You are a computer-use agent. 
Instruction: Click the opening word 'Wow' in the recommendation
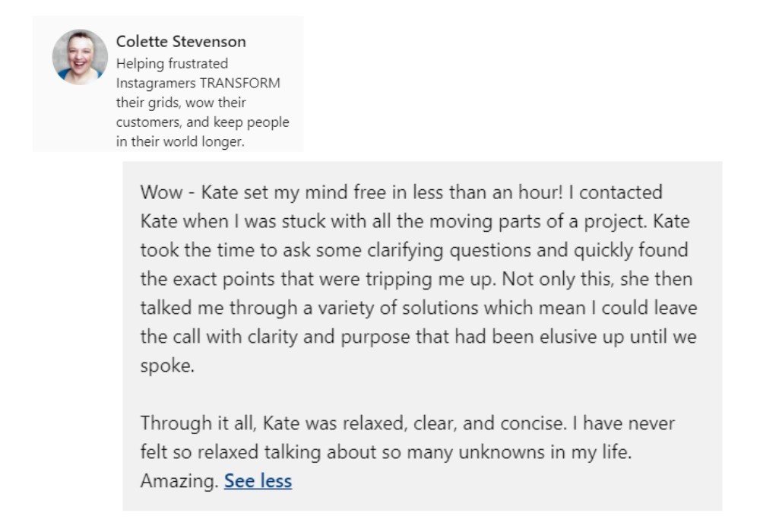pos(158,192)
